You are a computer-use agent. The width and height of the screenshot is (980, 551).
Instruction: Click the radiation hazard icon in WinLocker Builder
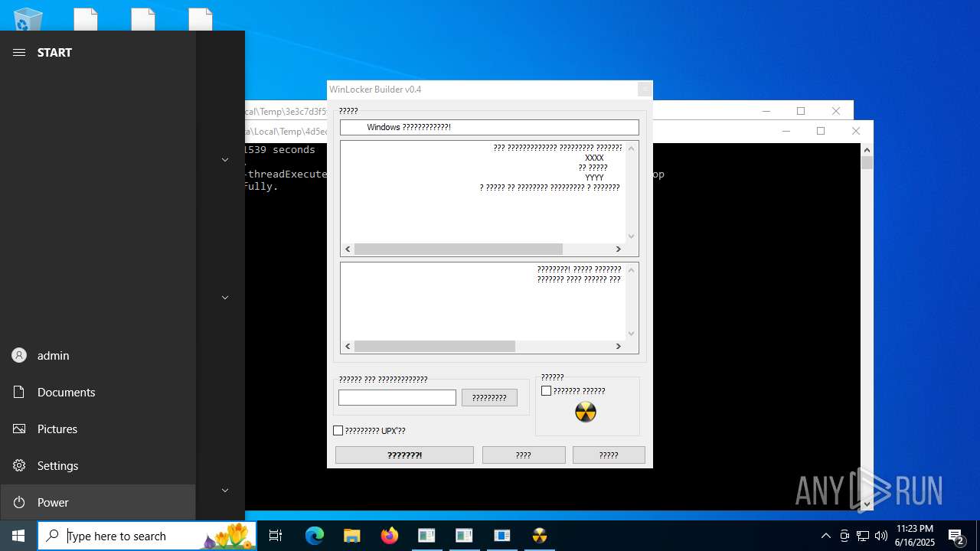(x=586, y=412)
